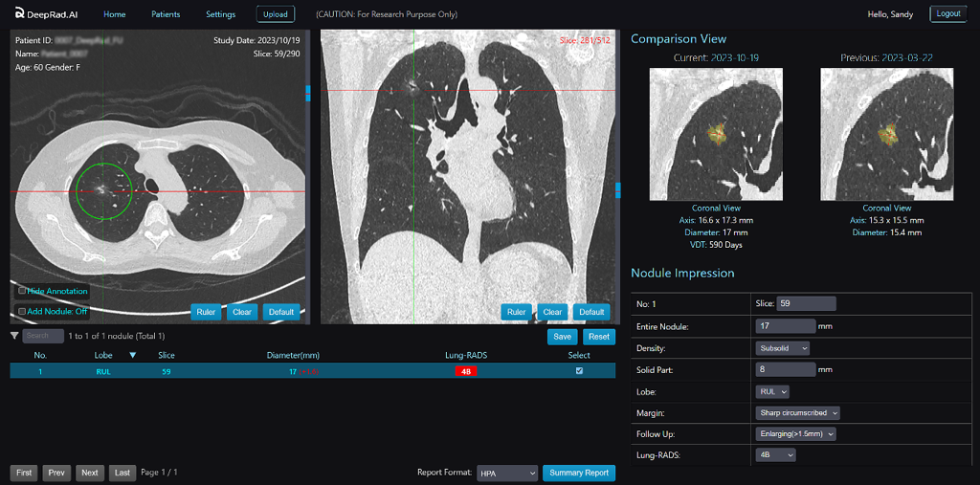This screenshot has height=485, width=980.
Task: Restore Default window on axial view
Action: coord(281,312)
